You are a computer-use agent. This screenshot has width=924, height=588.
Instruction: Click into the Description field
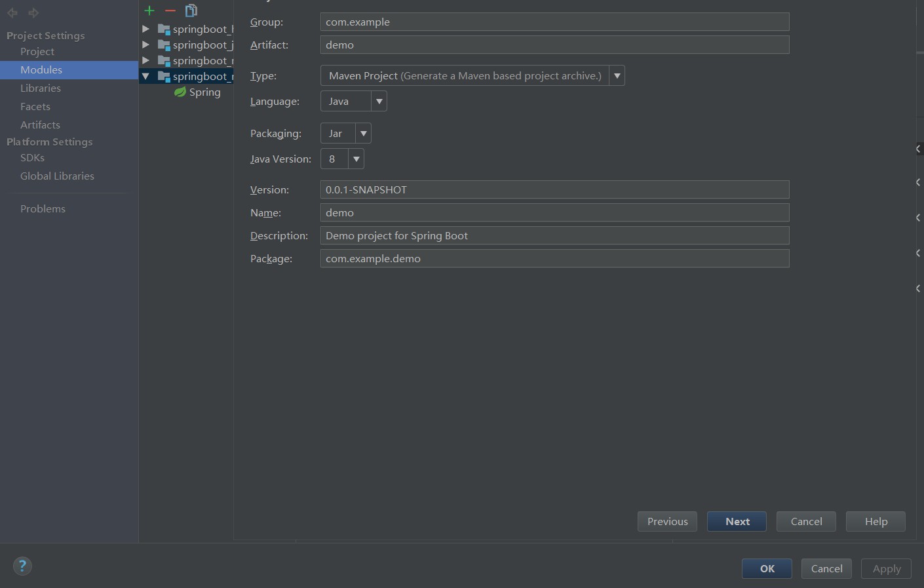(x=554, y=235)
